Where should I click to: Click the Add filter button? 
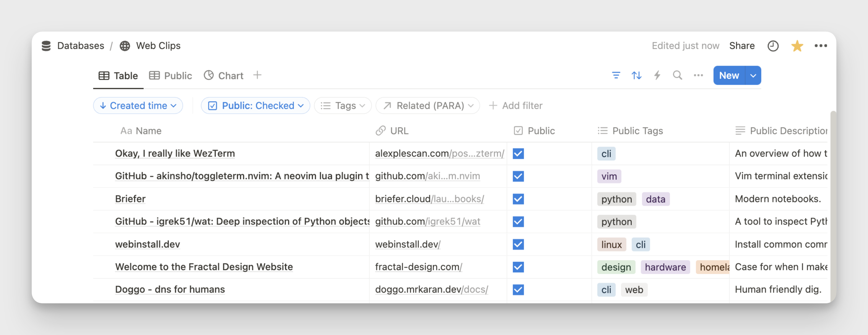pyautogui.click(x=516, y=105)
